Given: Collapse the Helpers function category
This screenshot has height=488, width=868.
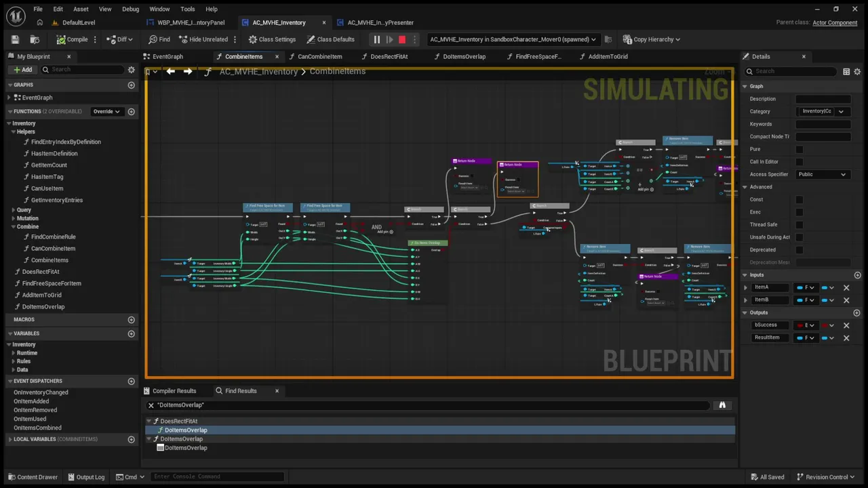Looking at the screenshot, I should pyautogui.click(x=14, y=131).
